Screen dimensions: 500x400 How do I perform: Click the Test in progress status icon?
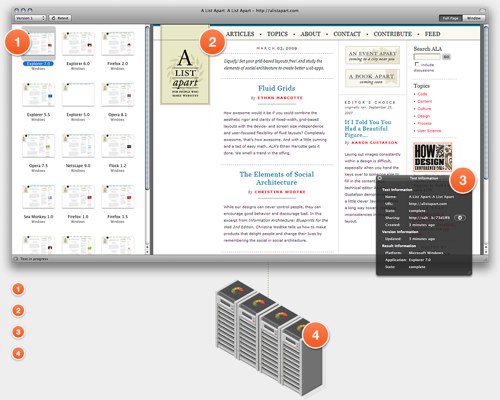15,259
